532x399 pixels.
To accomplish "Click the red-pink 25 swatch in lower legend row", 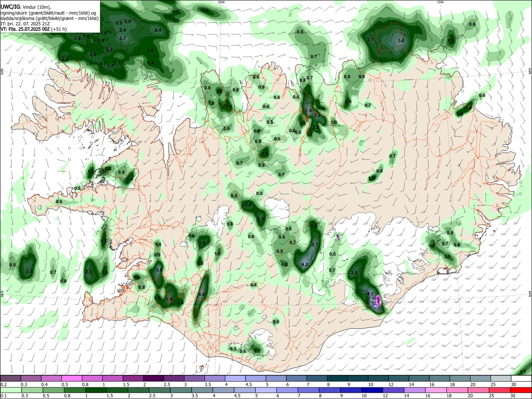I will click(500, 390).
